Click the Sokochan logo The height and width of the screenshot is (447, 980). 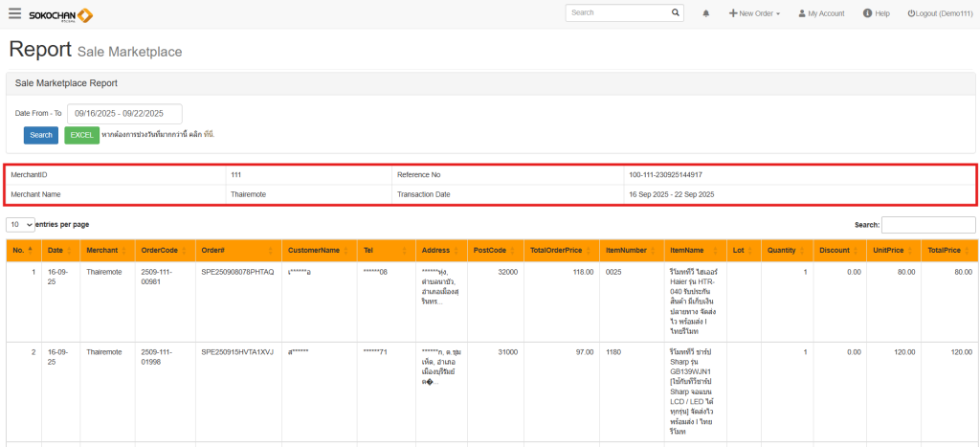[61, 15]
